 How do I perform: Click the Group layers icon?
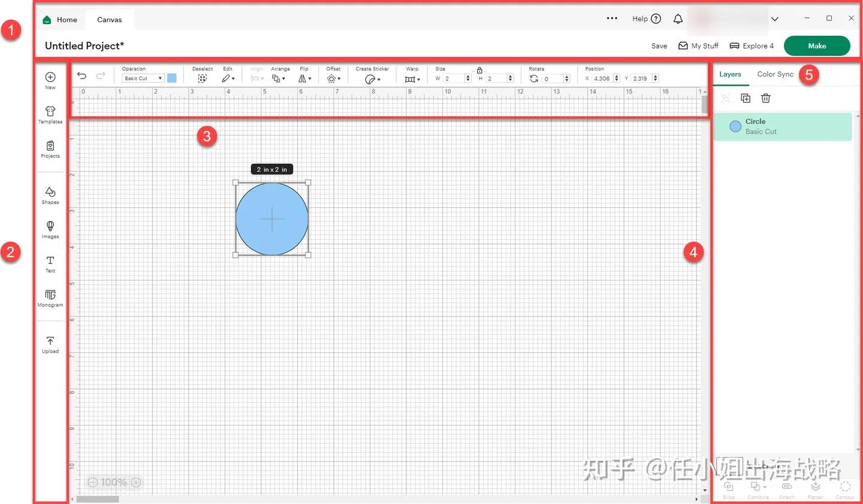726,98
